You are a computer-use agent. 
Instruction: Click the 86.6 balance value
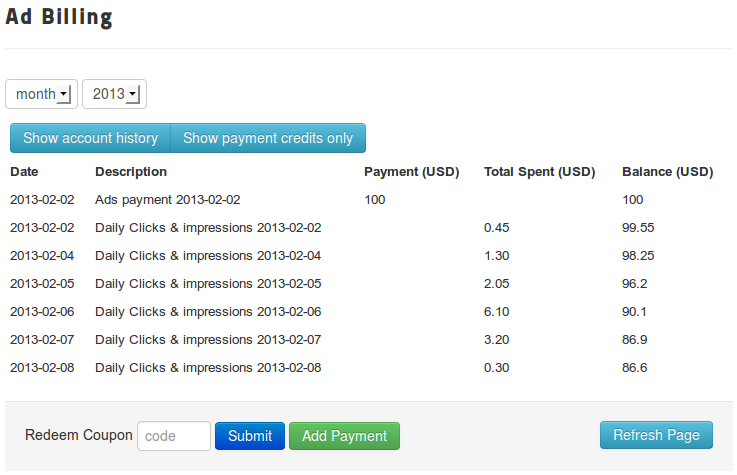[634, 368]
